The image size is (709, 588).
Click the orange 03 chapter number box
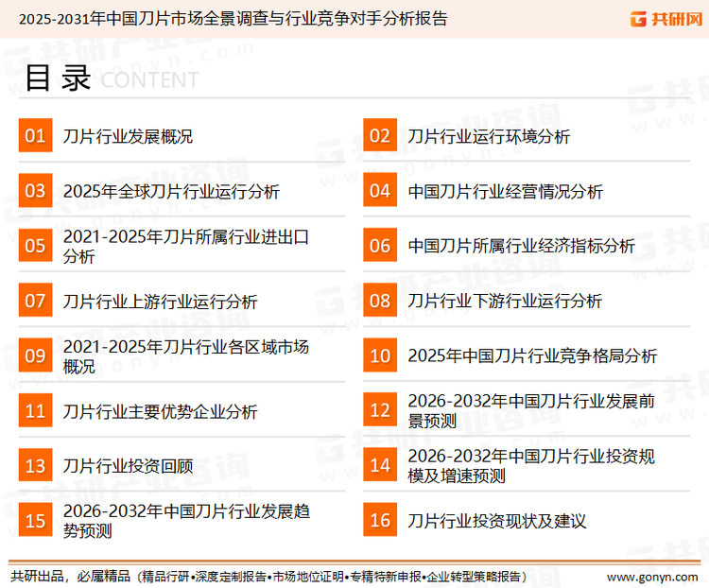point(35,190)
